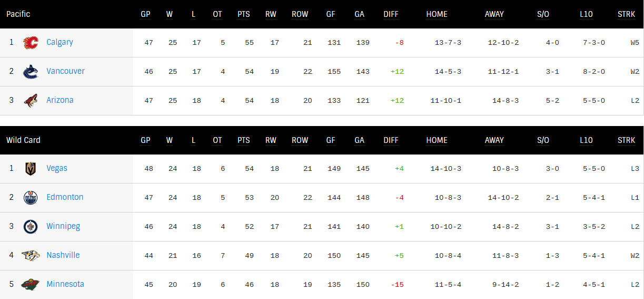Screen dimensions: 644x299
Task: Click the Arizona Coyotes logo icon
Action: pos(31,101)
